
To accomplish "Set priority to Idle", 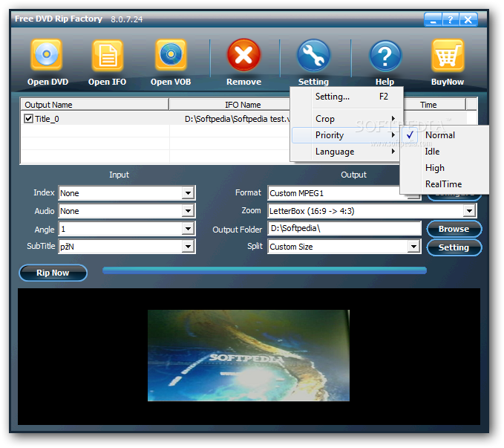I will (x=445, y=152).
